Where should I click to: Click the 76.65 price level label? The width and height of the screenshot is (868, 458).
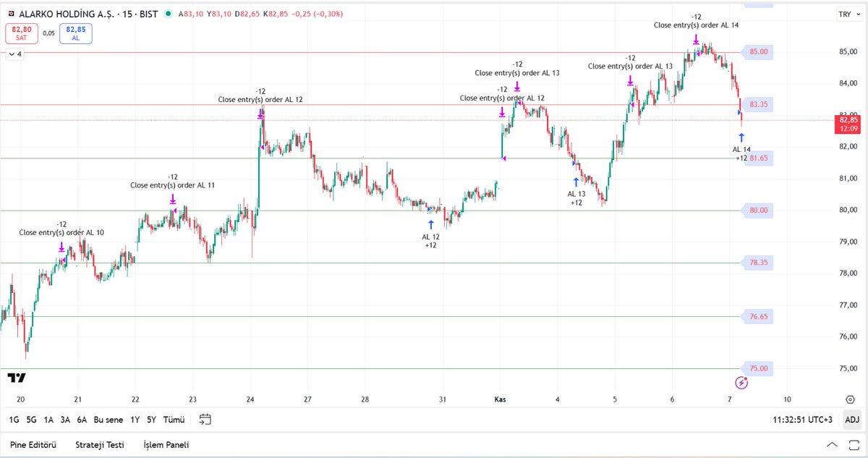pos(758,316)
